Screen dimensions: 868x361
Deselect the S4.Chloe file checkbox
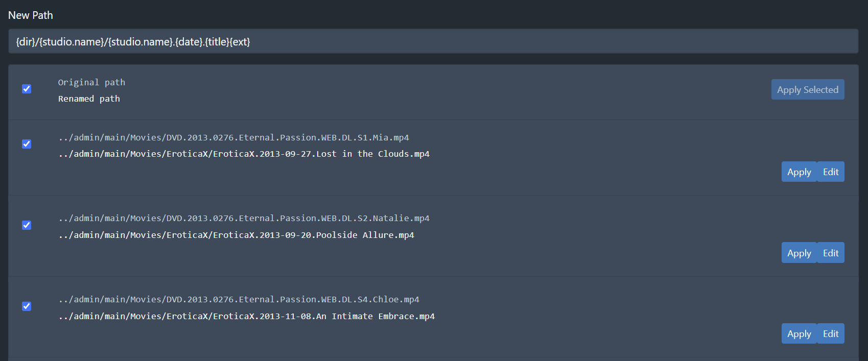coord(27,306)
